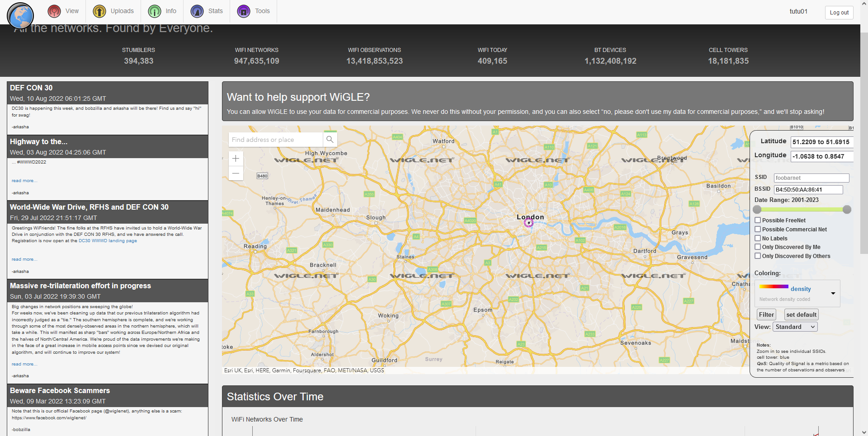This screenshot has height=436, width=868.
Task: Click the set default button
Action: (802, 314)
